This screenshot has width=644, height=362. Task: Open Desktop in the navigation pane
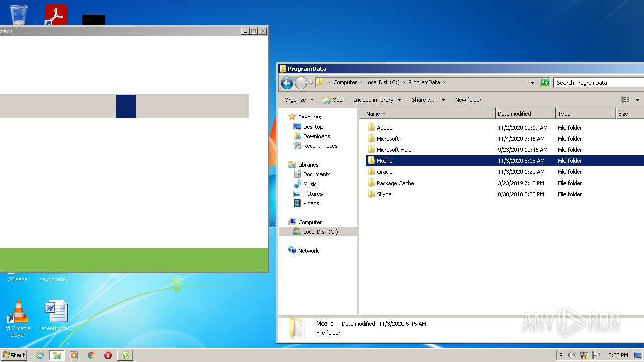[x=308, y=127]
